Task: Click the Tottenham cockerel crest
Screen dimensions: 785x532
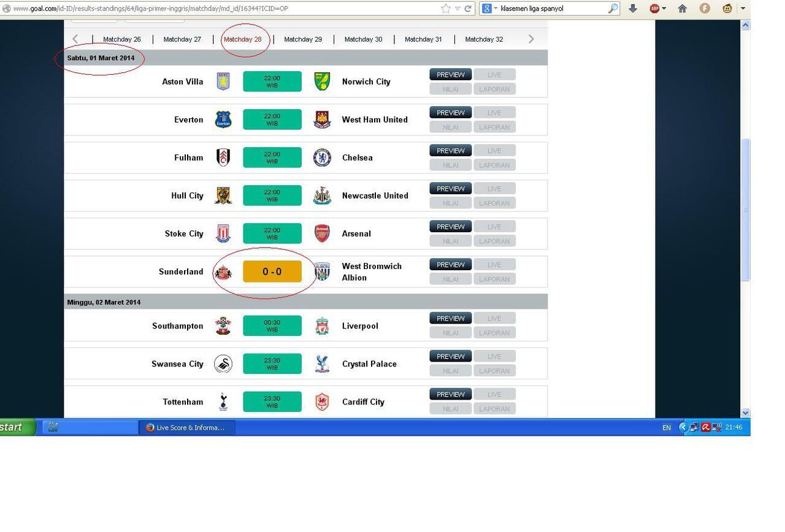Action: click(x=223, y=402)
